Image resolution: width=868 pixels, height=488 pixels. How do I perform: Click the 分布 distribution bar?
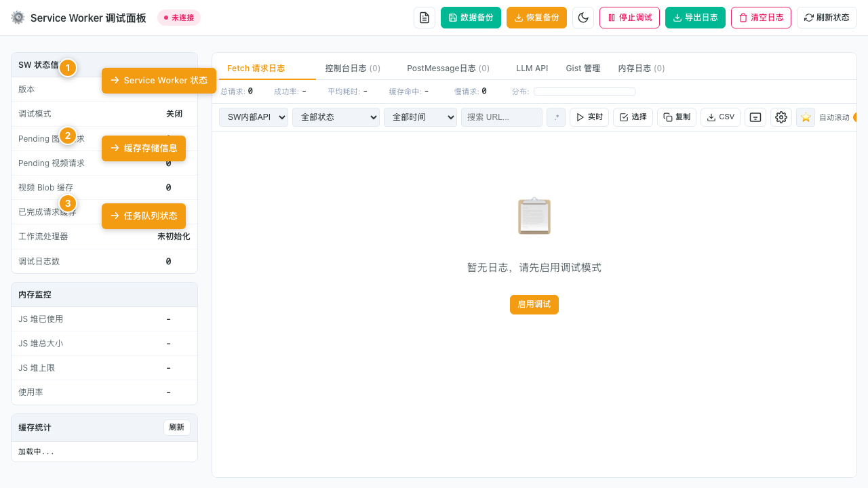point(585,91)
